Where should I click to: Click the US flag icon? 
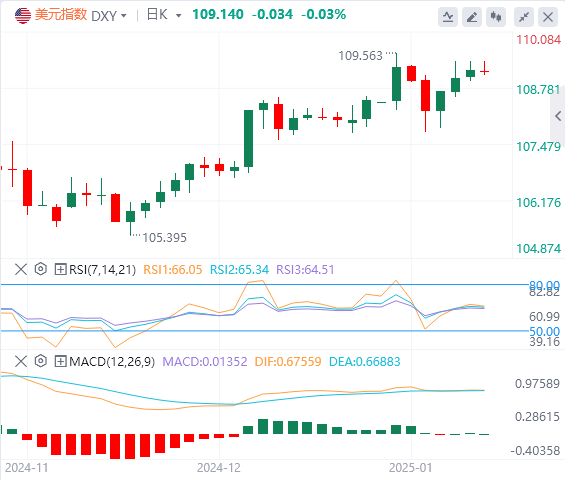[23, 16]
